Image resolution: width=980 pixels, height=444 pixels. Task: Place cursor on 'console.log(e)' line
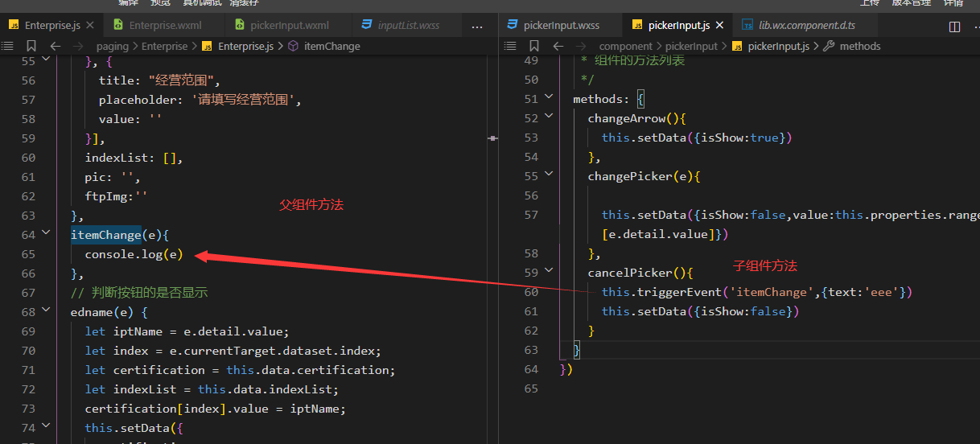coord(134,254)
